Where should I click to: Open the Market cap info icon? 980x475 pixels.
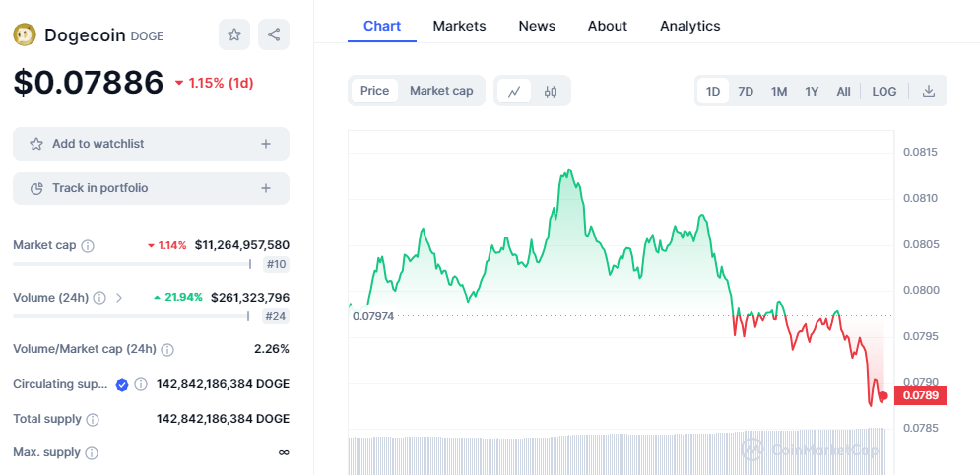pyautogui.click(x=88, y=246)
